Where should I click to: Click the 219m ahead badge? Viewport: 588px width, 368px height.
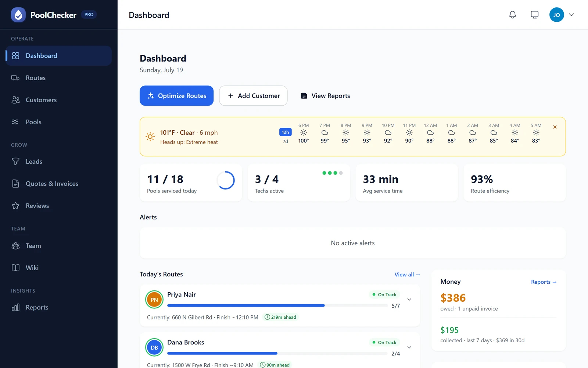click(280, 317)
